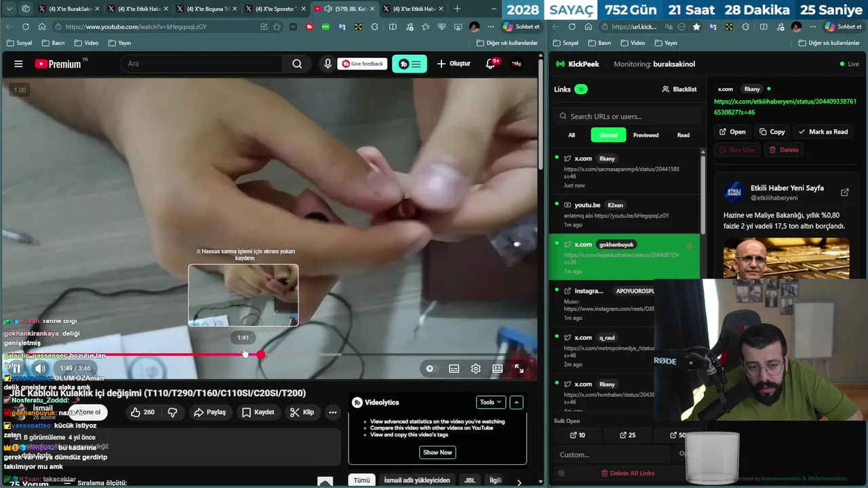Go to home page in left browser
868x488 pixels.
click(41, 26)
